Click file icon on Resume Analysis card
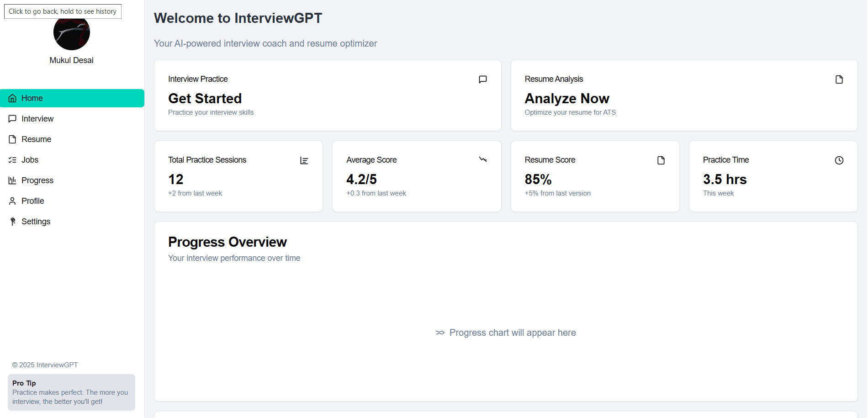Image resolution: width=868 pixels, height=418 pixels. (839, 79)
